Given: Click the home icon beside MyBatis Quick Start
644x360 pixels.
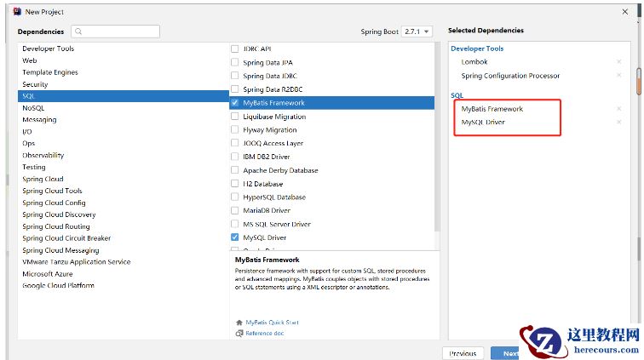Looking at the screenshot, I should [x=239, y=323].
